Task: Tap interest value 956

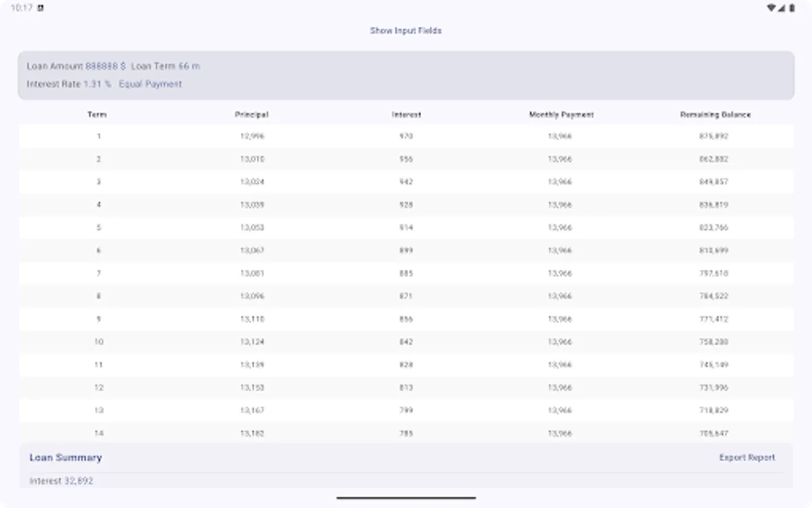Action: 406,159
